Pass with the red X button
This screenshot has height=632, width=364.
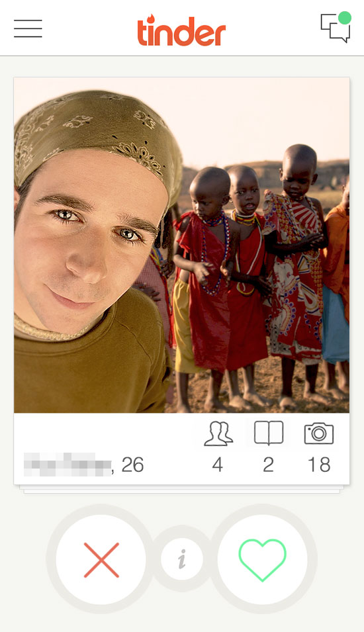tap(101, 560)
